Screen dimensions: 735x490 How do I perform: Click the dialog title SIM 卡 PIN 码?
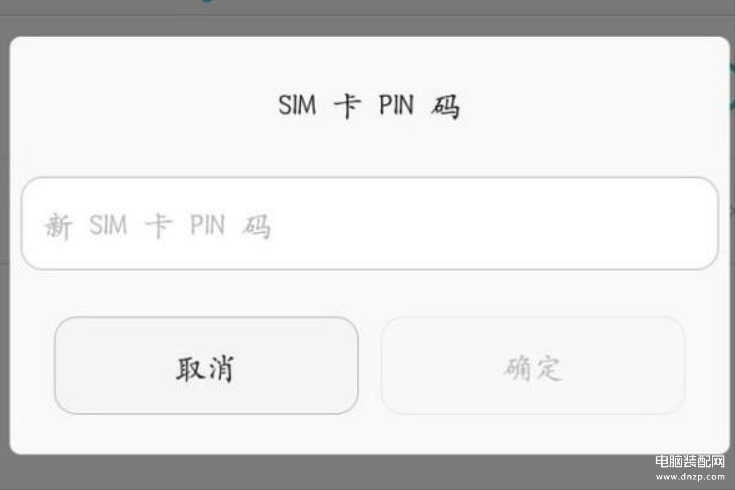pyautogui.click(x=368, y=106)
